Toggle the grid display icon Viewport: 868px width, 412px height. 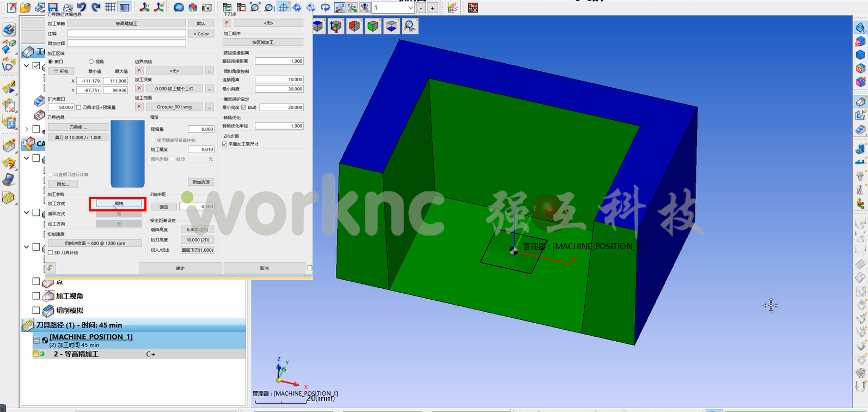(x=110, y=7)
